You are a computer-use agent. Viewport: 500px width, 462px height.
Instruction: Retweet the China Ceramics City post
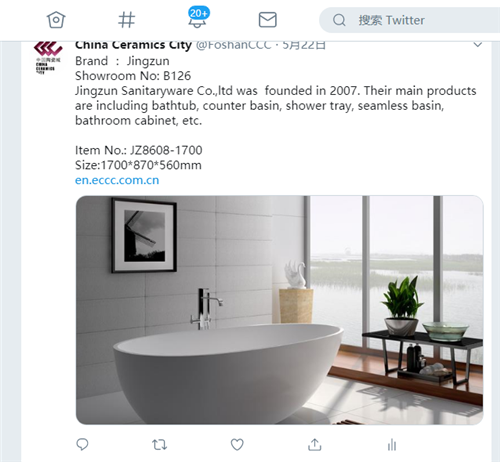click(160, 445)
